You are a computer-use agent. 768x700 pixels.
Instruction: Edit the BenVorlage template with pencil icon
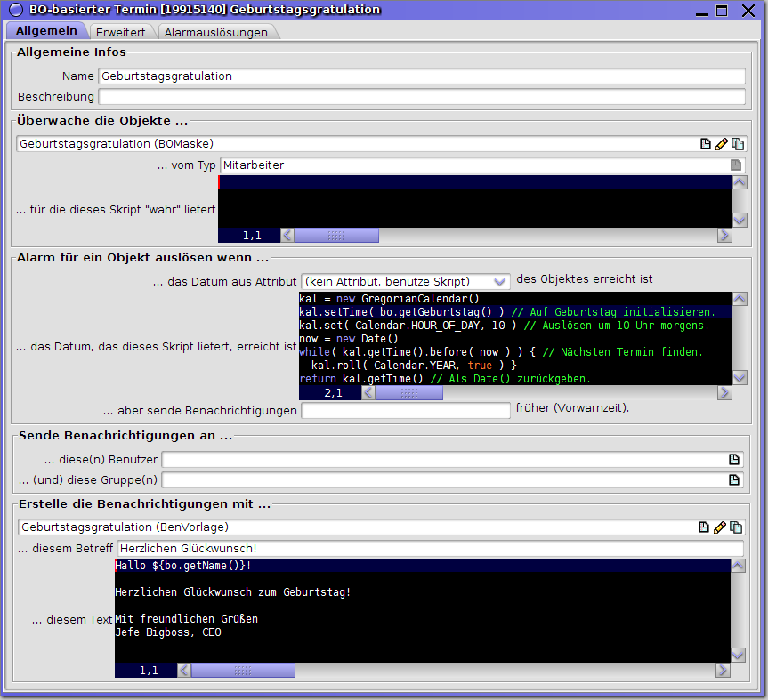722,527
